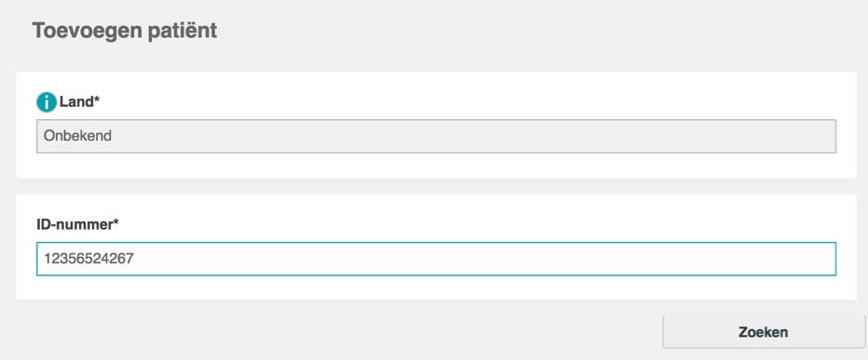Click the Zoeken button
The image size is (868, 360).
763,332
